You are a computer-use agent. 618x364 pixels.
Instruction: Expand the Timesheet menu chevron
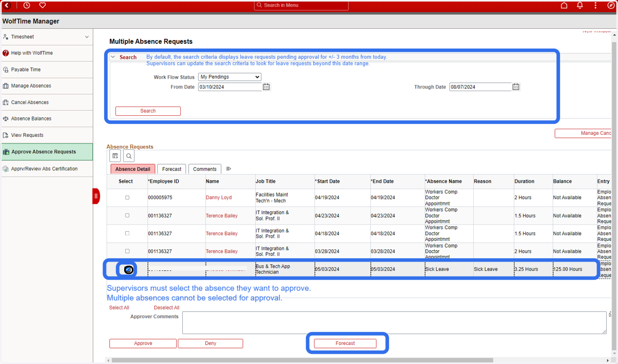click(x=87, y=37)
